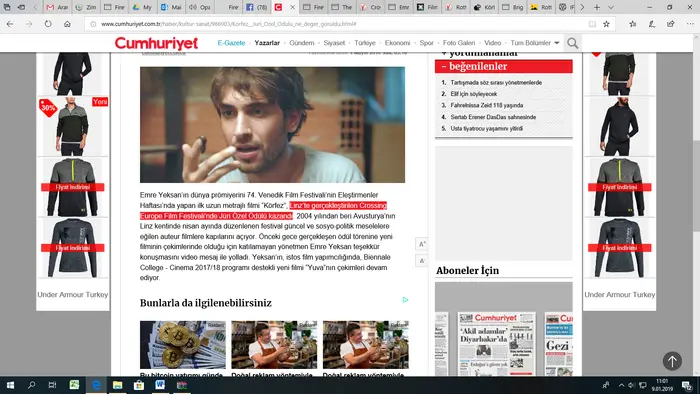Open the Foto Galeri section
This screenshot has height=394, width=700.
click(x=459, y=43)
